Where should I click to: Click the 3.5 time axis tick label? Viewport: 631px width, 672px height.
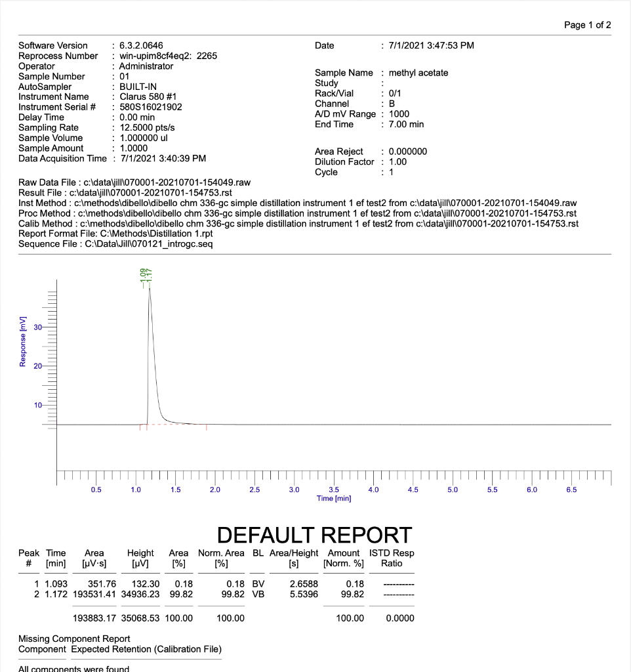click(334, 490)
